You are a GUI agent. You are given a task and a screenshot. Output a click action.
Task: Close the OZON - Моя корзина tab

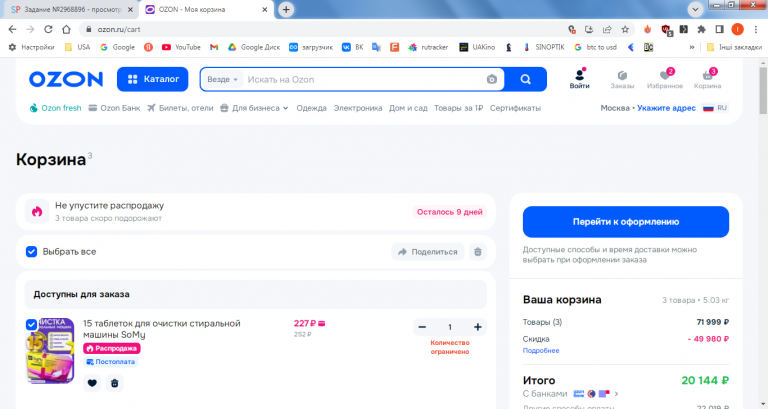(x=264, y=9)
